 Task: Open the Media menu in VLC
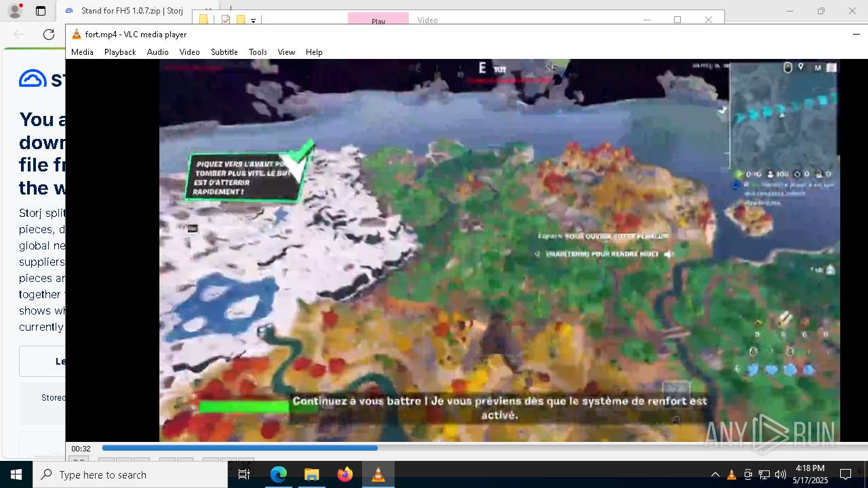point(82,52)
